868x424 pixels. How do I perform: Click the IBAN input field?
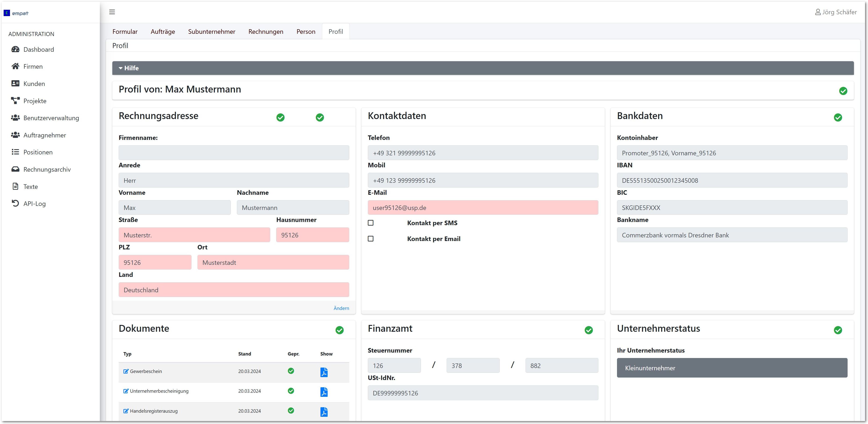(732, 180)
